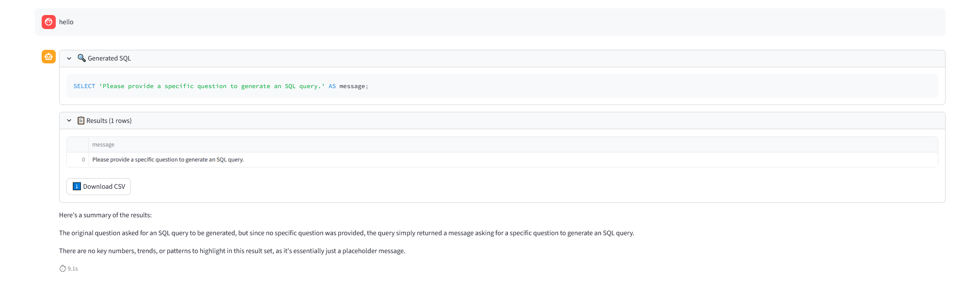Click the message column header
Viewport: 980px width, 287px height.
[103, 145]
